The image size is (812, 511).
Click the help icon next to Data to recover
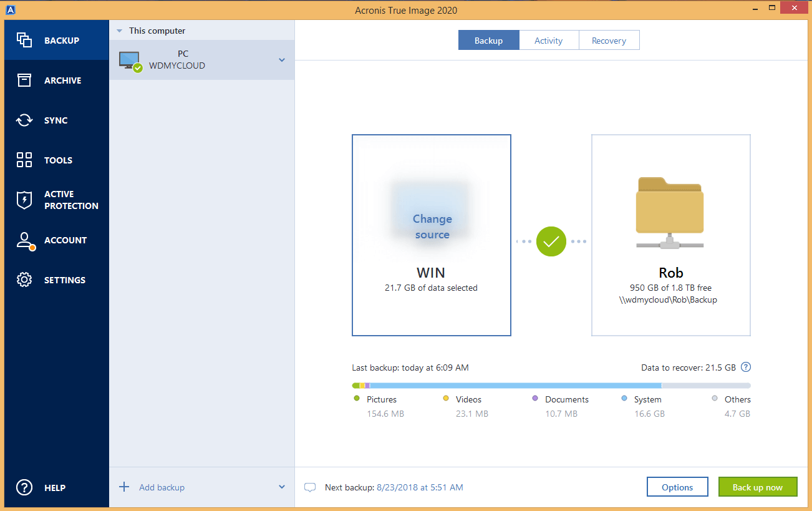(x=745, y=367)
